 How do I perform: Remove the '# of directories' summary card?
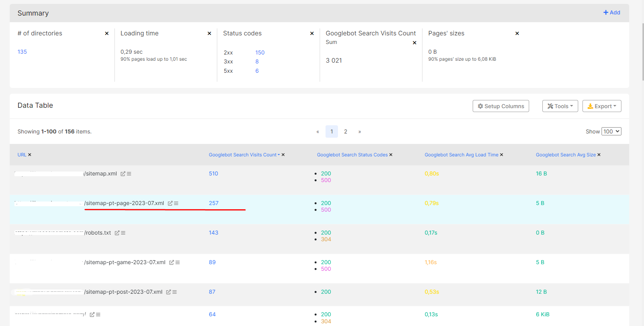point(107,33)
